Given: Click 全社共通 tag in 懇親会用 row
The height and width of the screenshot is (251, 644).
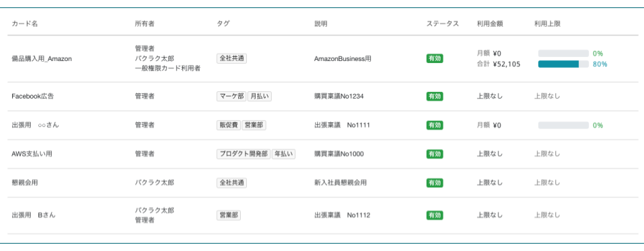Looking at the screenshot, I should (231, 183).
